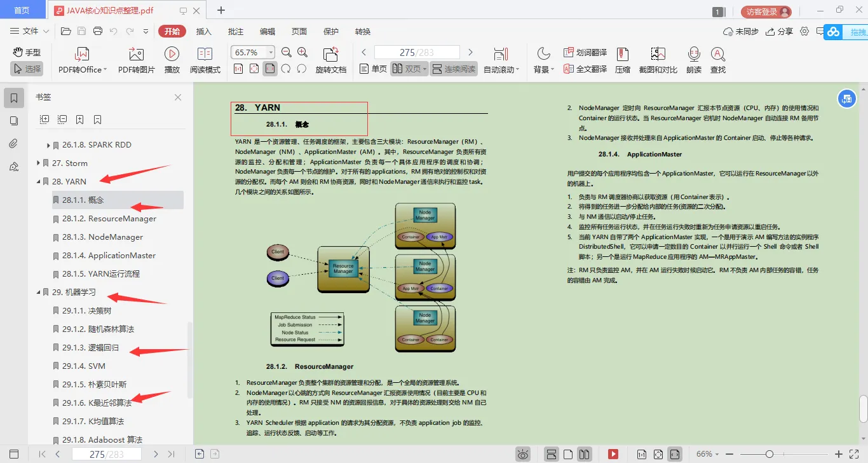868x463 pixels.
Task: Switch to the 保护 tab
Action: tap(331, 31)
